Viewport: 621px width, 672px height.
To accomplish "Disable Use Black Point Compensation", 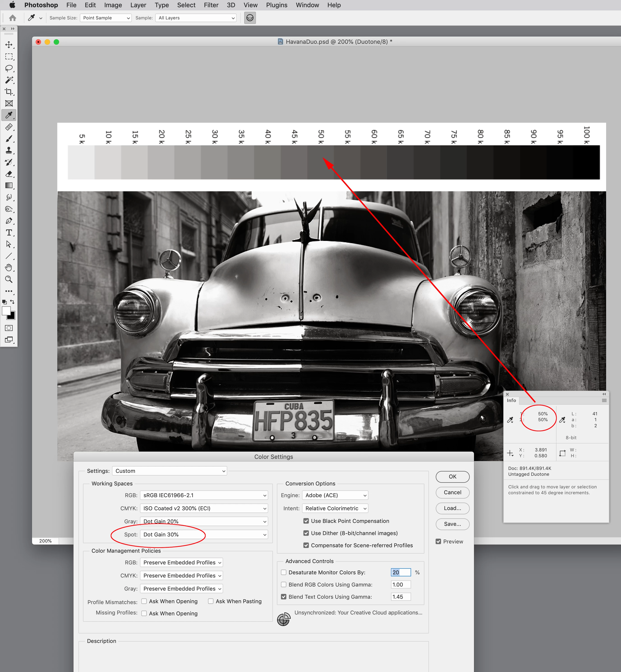I will pos(306,521).
